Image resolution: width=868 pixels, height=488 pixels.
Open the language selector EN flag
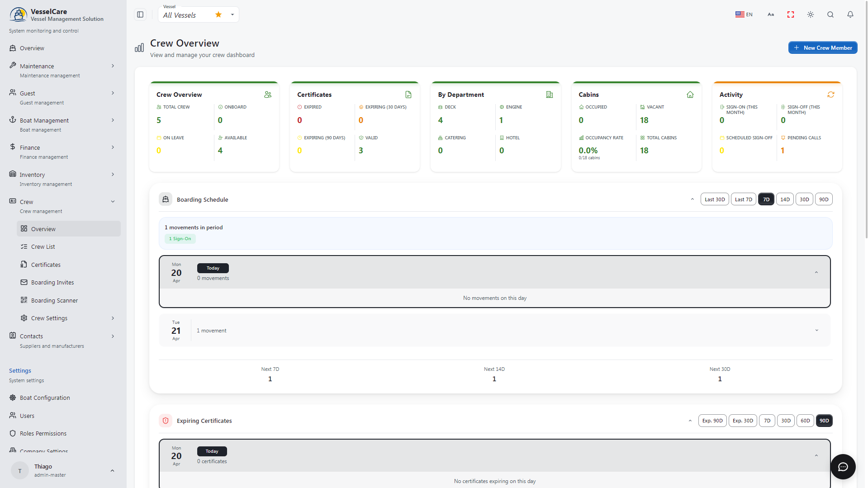(744, 14)
